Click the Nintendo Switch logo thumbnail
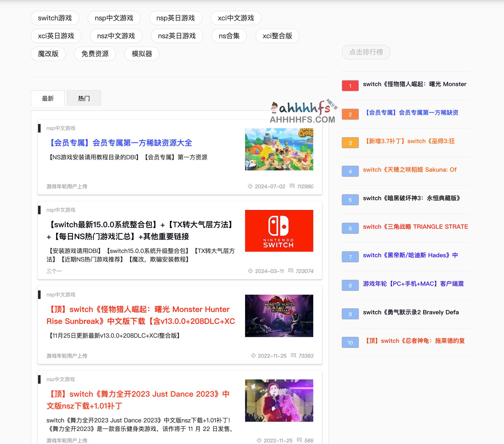The width and height of the screenshot is (504, 444). tap(279, 231)
